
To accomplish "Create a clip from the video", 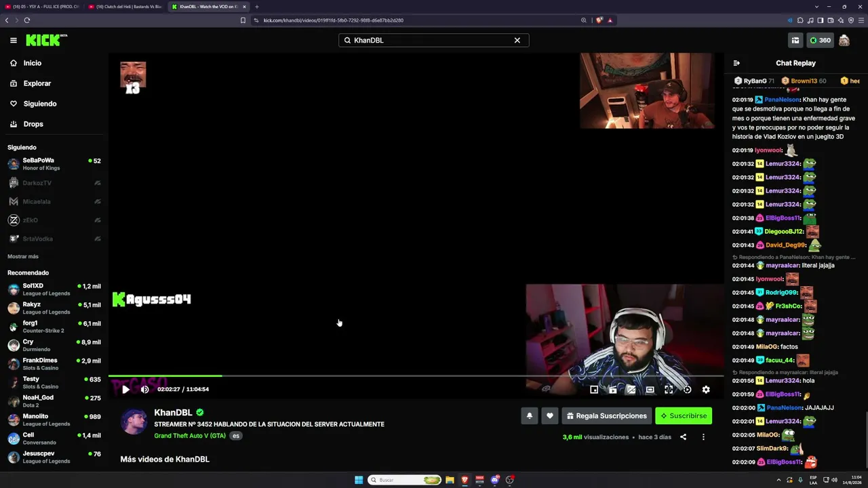I will tap(612, 390).
